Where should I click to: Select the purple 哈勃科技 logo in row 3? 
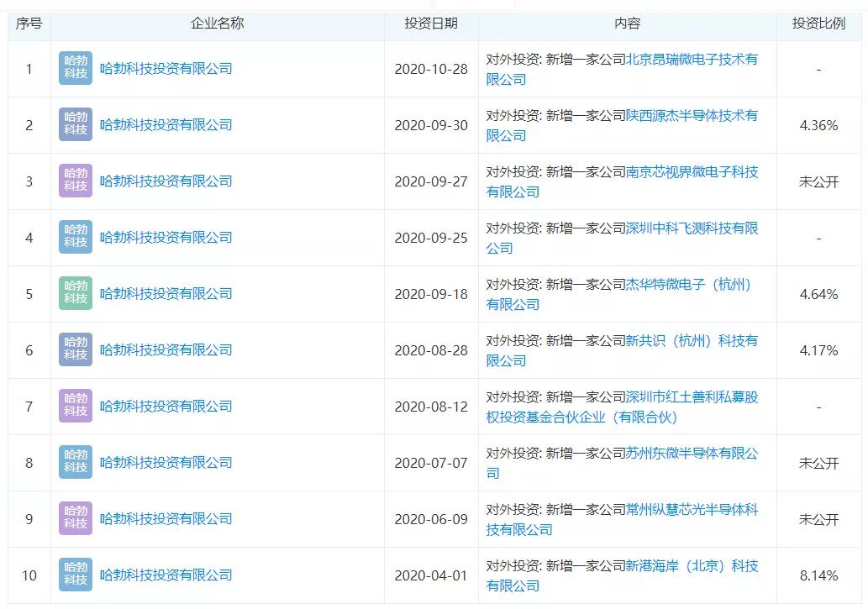tap(76, 181)
